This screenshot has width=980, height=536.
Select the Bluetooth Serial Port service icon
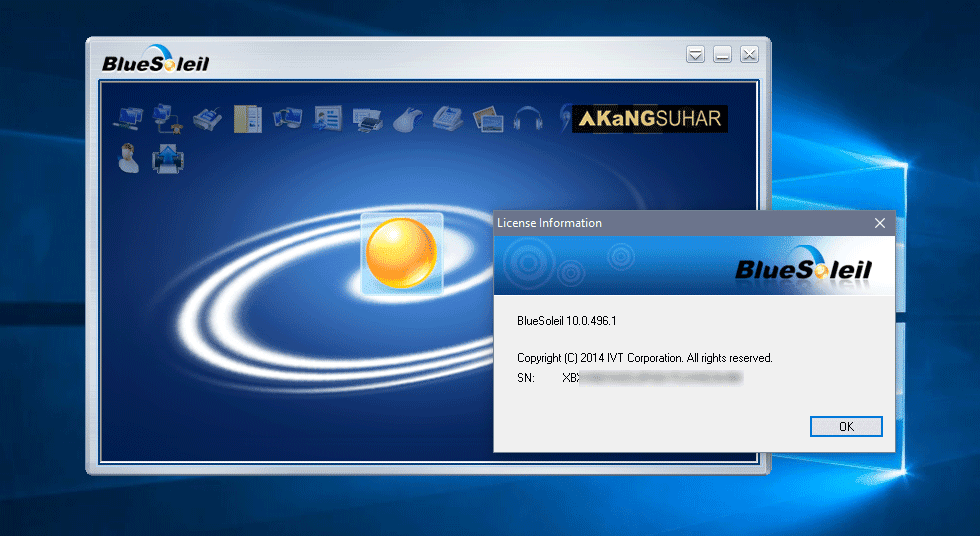(x=208, y=118)
